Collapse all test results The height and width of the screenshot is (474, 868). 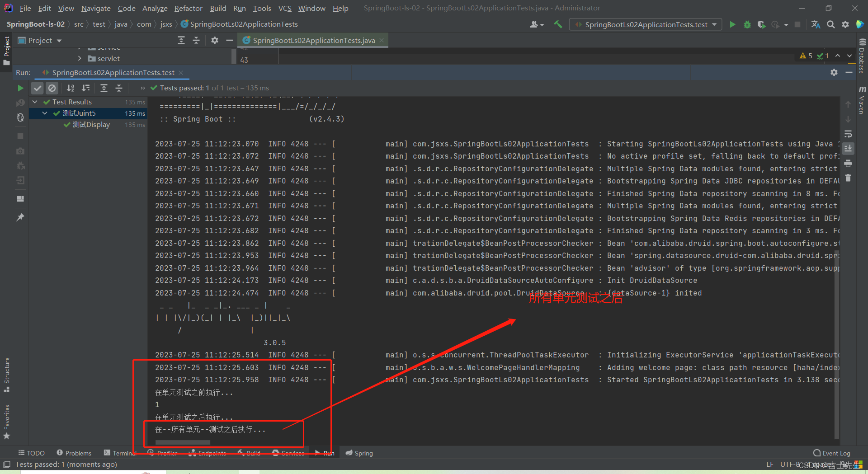(119, 88)
